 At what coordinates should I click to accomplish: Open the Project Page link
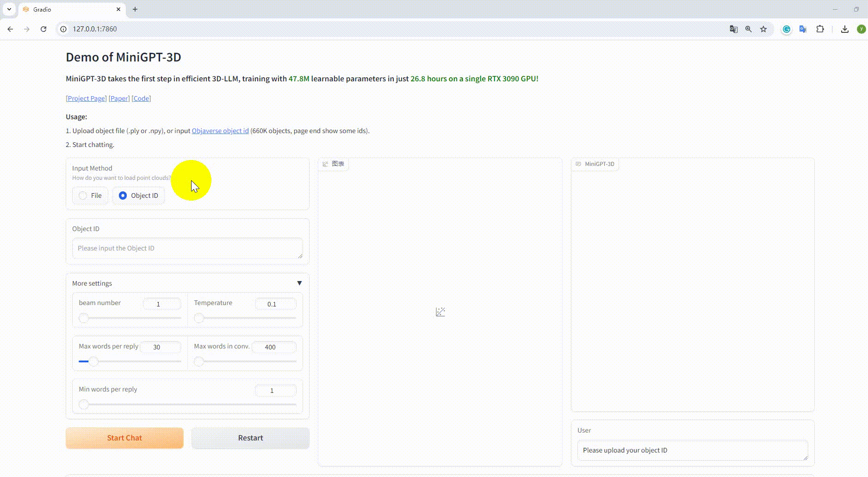pyautogui.click(x=86, y=98)
